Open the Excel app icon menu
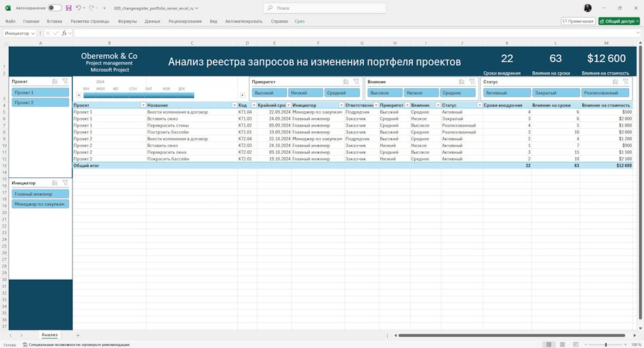Image resolution: width=644 pixels, height=348 pixels. click(x=8, y=8)
